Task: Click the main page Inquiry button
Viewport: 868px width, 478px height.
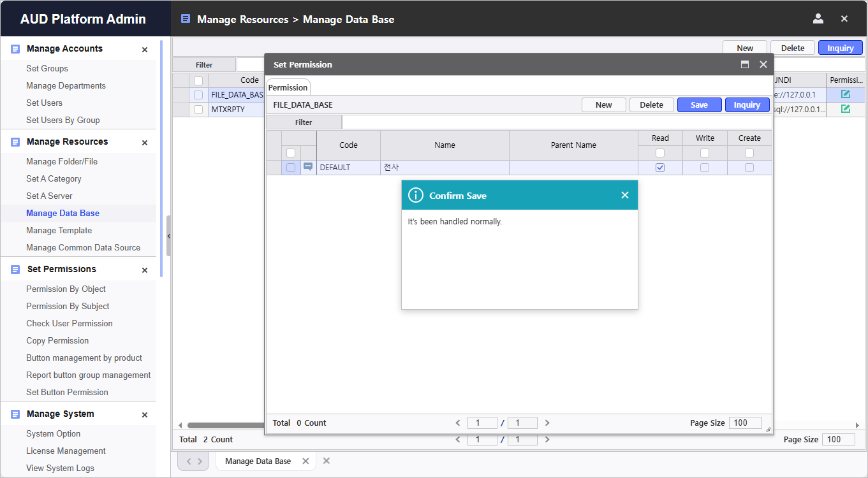Action: 841,48
